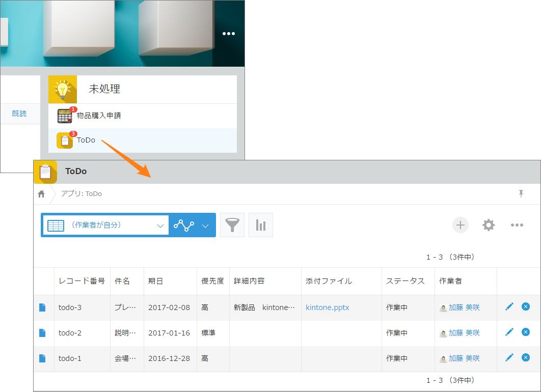This screenshot has width=541, height=392.
Task: Open the ellipsis options menu of the app
Action: click(517, 225)
